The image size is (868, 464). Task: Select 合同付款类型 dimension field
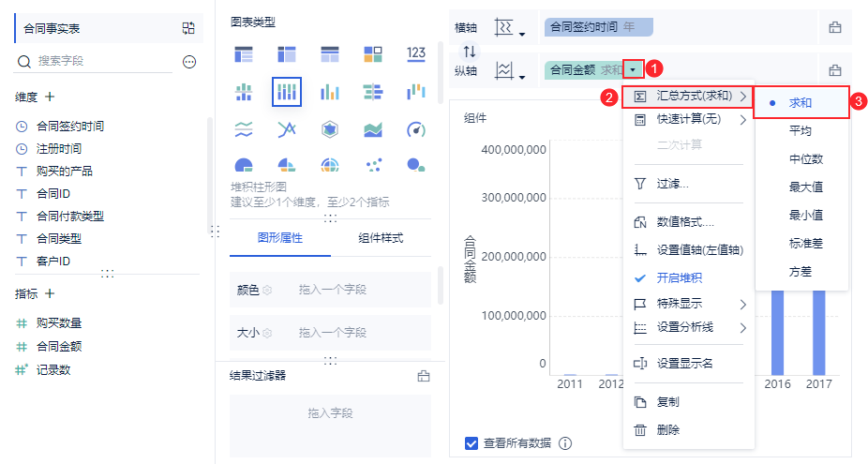pyautogui.click(x=69, y=217)
